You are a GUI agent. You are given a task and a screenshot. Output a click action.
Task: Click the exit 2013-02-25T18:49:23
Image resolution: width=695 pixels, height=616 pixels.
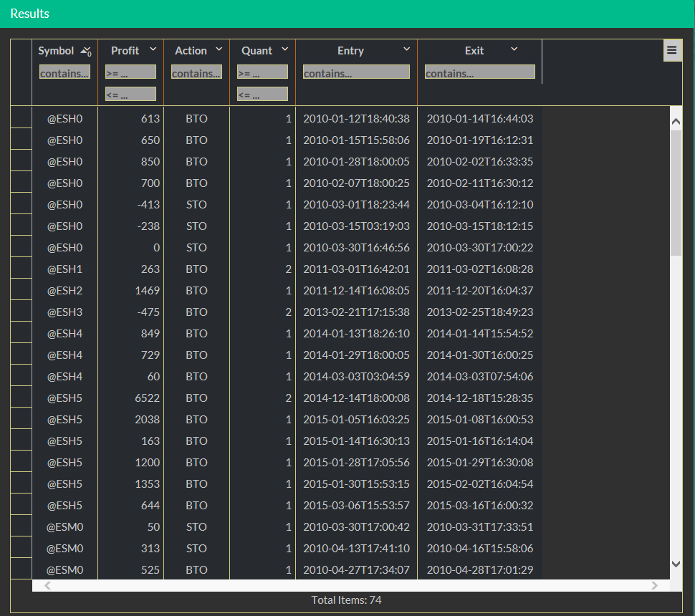coord(480,312)
